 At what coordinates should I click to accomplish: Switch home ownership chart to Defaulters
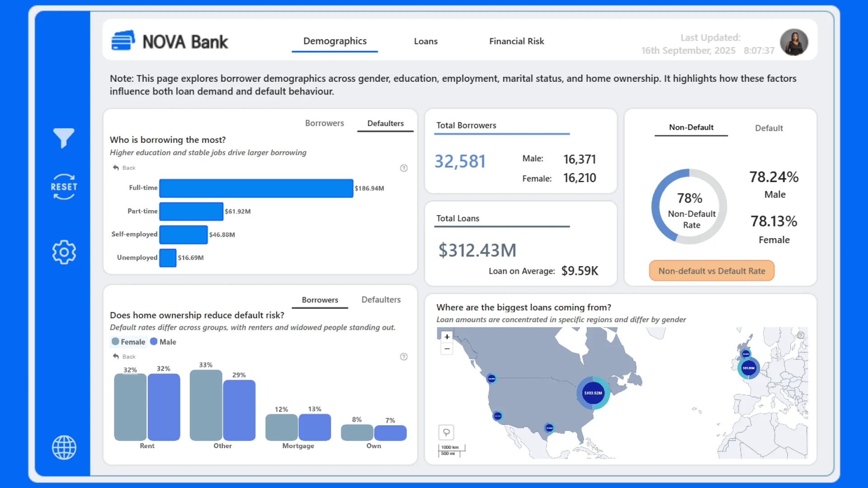coord(381,300)
